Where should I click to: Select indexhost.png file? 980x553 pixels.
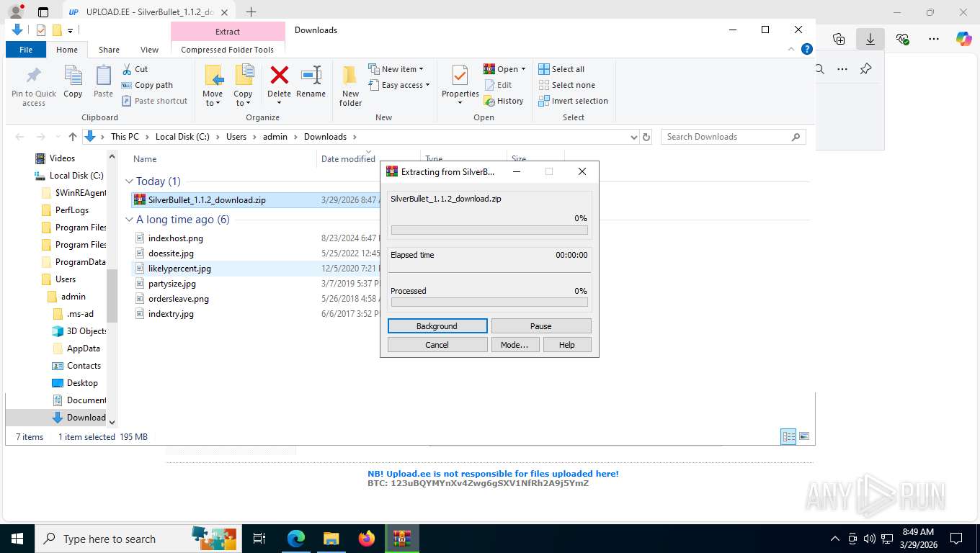click(x=176, y=238)
